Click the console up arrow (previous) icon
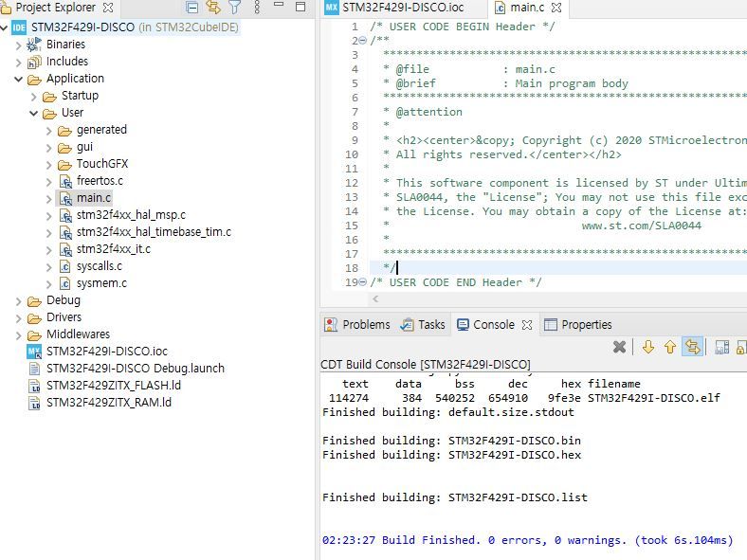 (670, 347)
